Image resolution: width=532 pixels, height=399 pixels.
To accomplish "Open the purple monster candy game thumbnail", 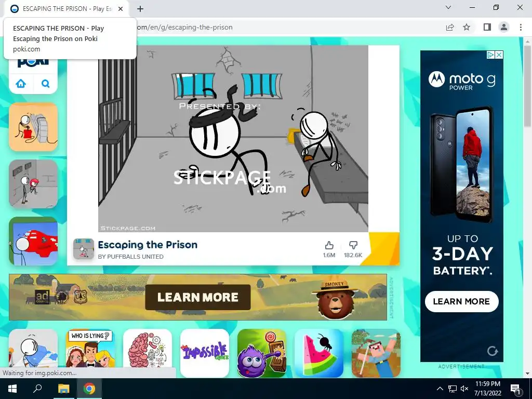I will point(262,353).
